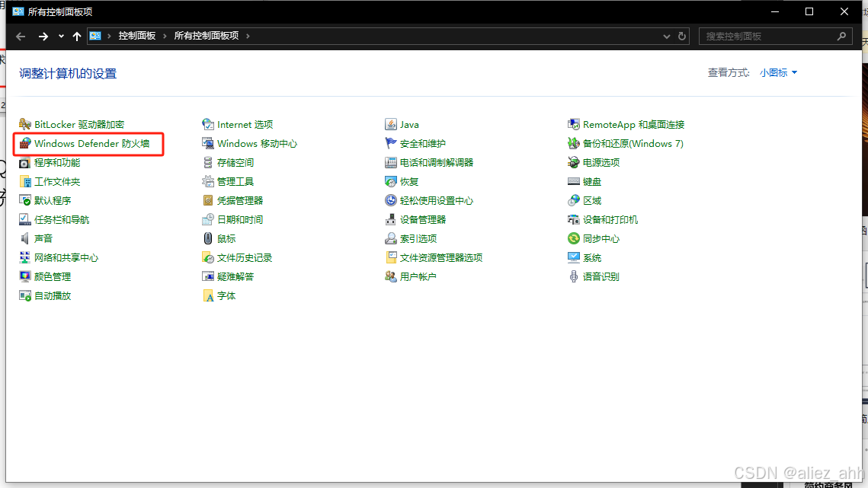The image size is (868, 488).
Task: Click the 字体 fonts icon
Action: [207, 296]
